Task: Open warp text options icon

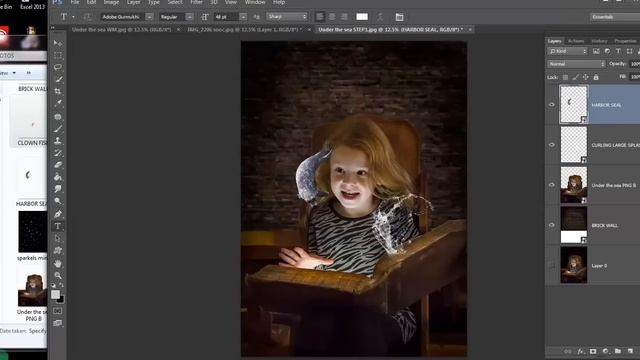Action: coord(380,17)
